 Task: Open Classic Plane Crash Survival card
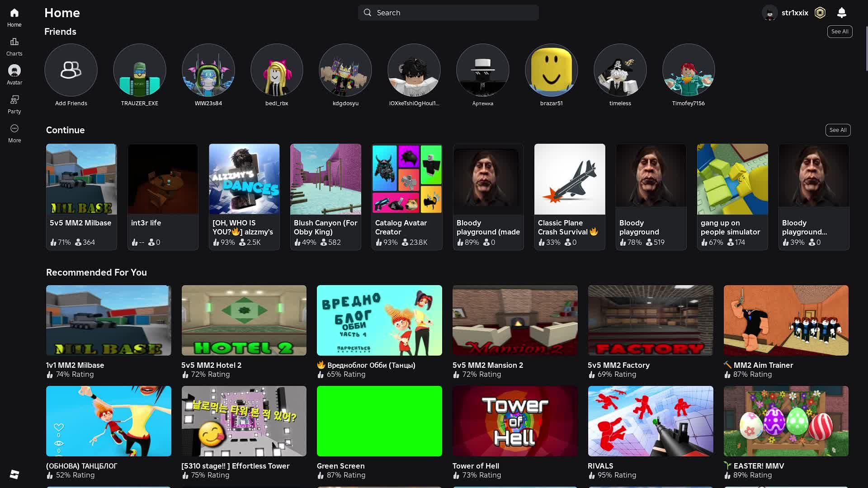point(570,197)
